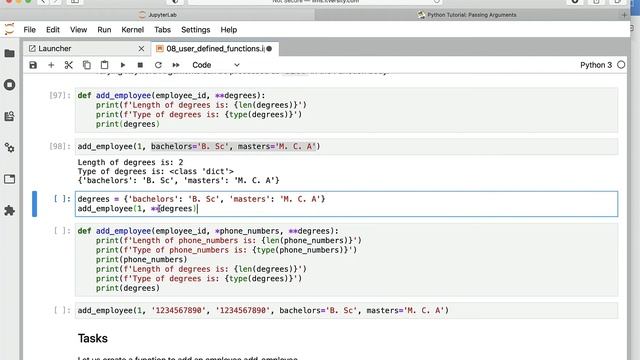Close the Launcher tab
Screen dimensions: 640x360
pyautogui.click(x=141, y=49)
